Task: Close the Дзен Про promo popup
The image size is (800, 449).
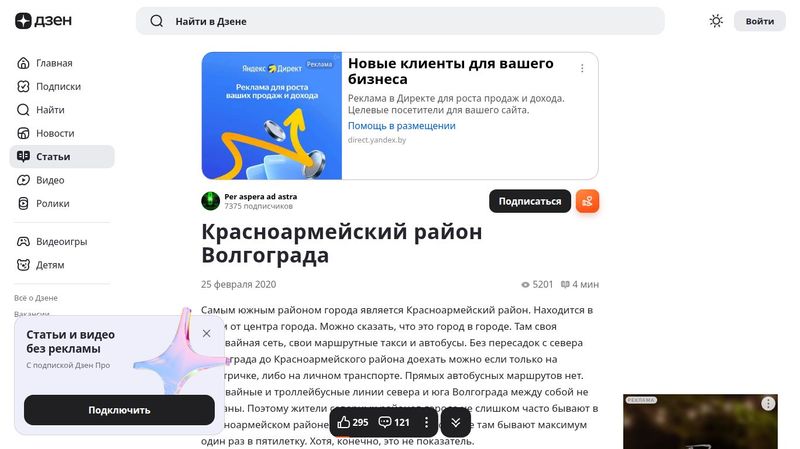Action: (207, 334)
